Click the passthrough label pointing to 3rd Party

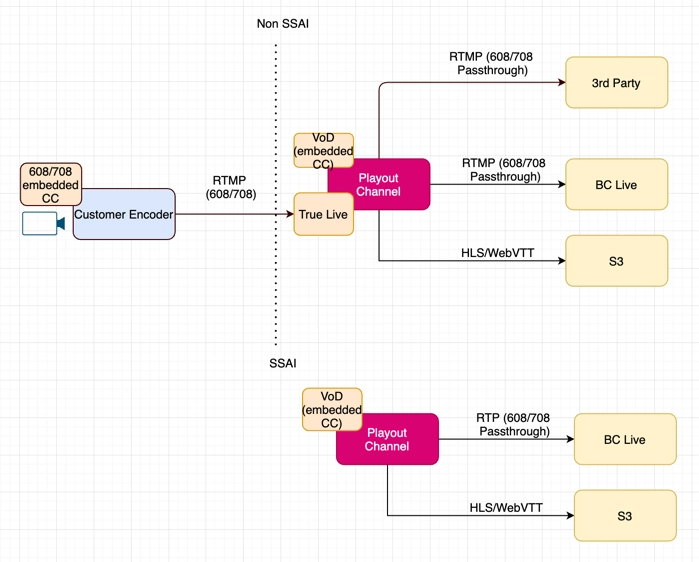click(490, 64)
